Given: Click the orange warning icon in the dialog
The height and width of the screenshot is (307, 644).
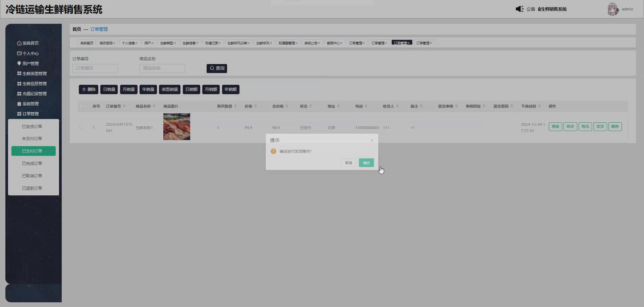Looking at the screenshot, I should tap(273, 151).
